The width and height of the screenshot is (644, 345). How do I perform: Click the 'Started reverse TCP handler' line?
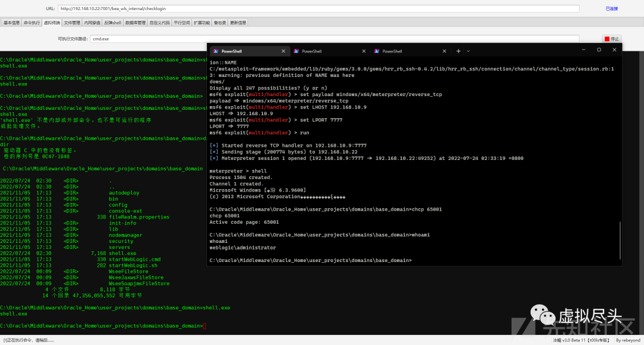(x=288, y=146)
